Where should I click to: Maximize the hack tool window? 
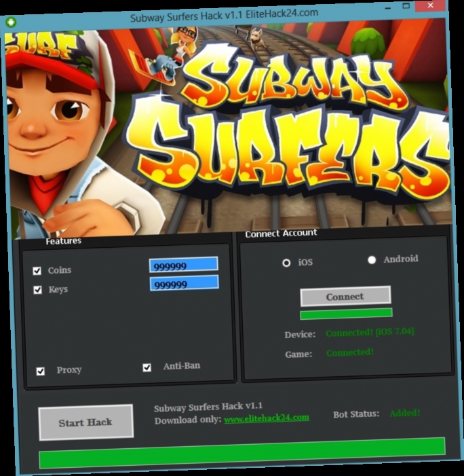[x=406, y=5]
